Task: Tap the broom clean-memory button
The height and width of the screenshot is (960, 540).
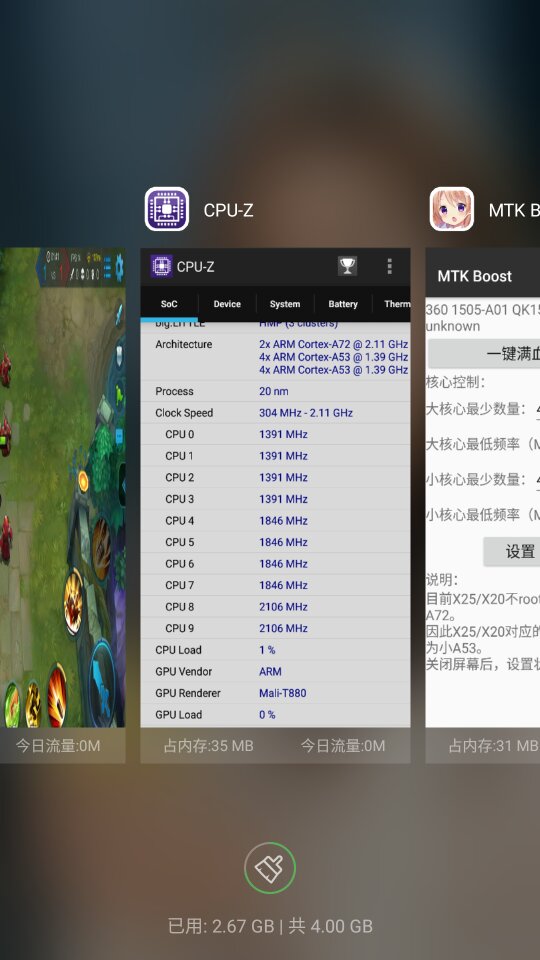Action: pyautogui.click(x=270, y=868)
